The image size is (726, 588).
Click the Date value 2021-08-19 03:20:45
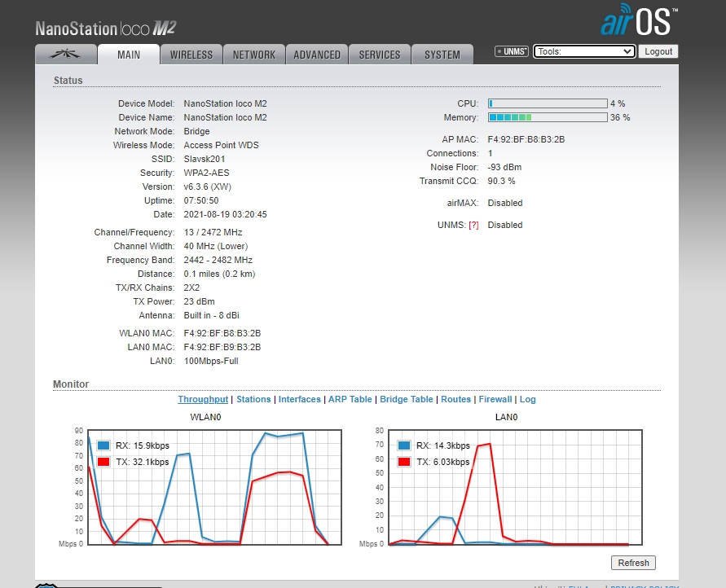[225, 215]
